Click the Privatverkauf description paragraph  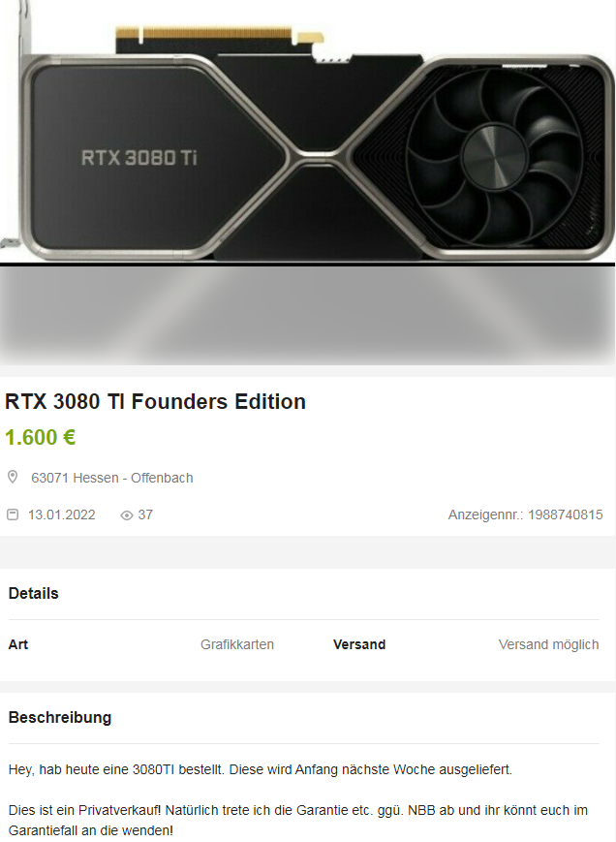(x=298, y=820)
